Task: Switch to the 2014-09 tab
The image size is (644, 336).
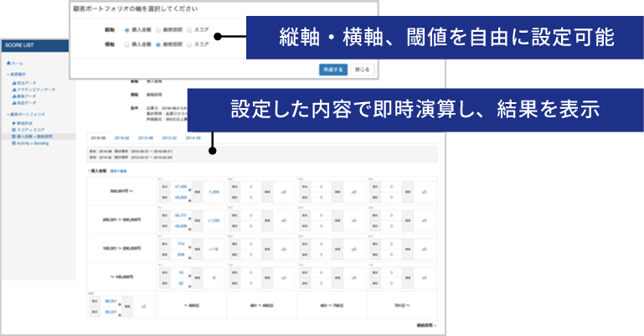Action: coord(193,138)
